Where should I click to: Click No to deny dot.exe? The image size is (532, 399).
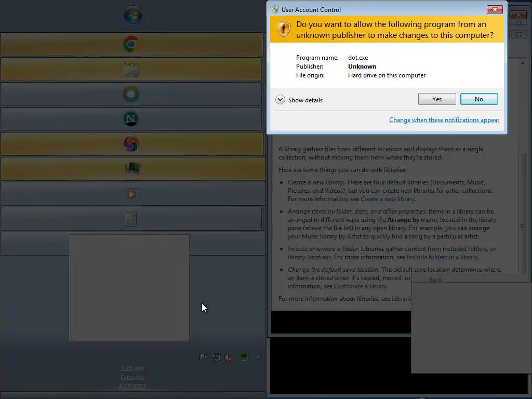tap(478, 99)
